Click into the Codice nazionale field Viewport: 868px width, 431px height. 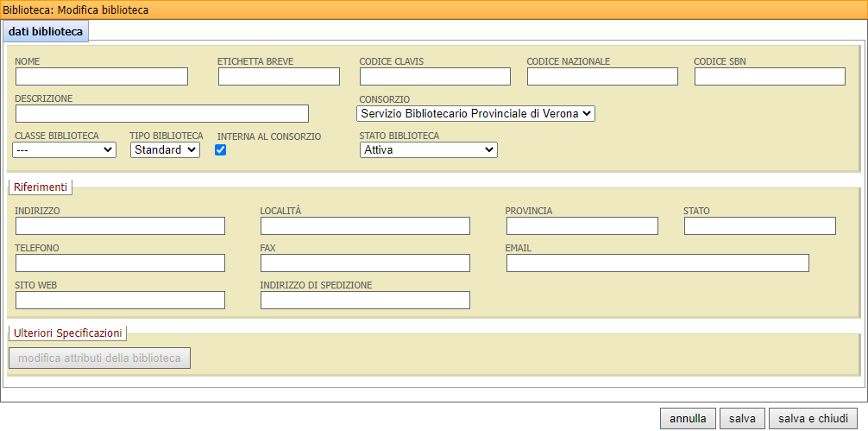click(602, 77)
